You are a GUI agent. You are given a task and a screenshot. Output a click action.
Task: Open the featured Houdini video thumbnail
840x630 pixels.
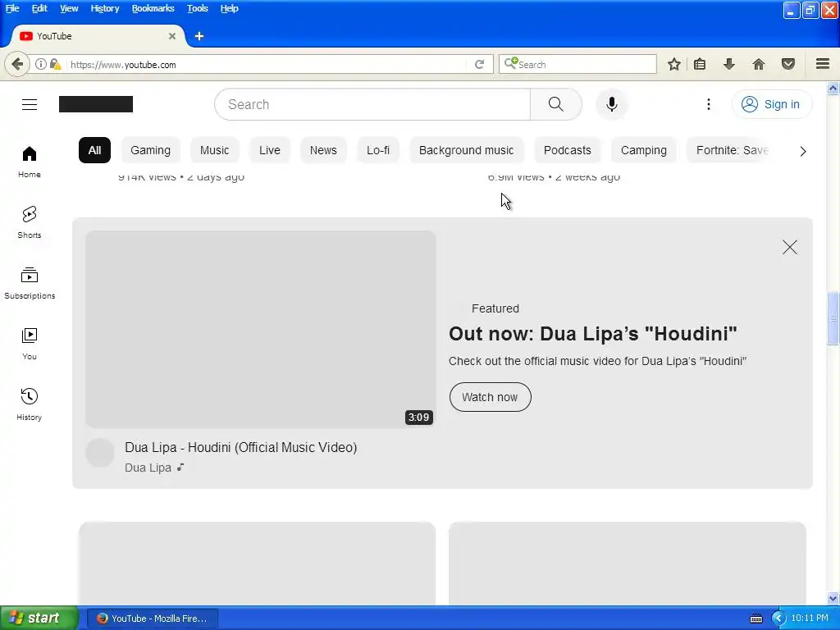(260, 329)
